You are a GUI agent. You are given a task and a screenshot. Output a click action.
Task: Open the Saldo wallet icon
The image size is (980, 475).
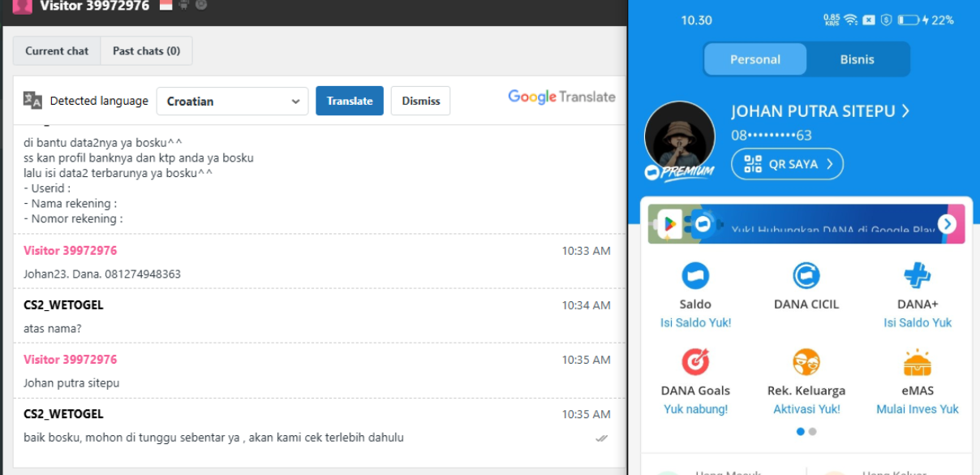695,275
